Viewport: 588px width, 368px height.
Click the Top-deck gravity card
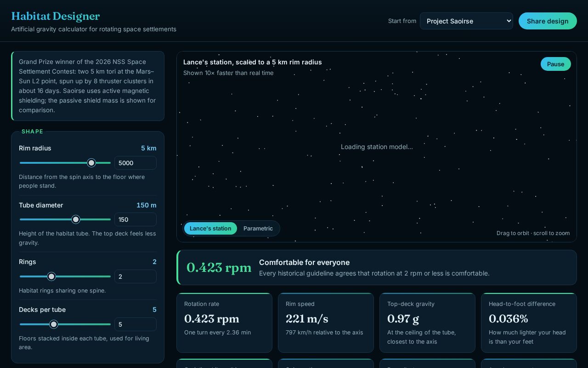[x=427, y=323]
